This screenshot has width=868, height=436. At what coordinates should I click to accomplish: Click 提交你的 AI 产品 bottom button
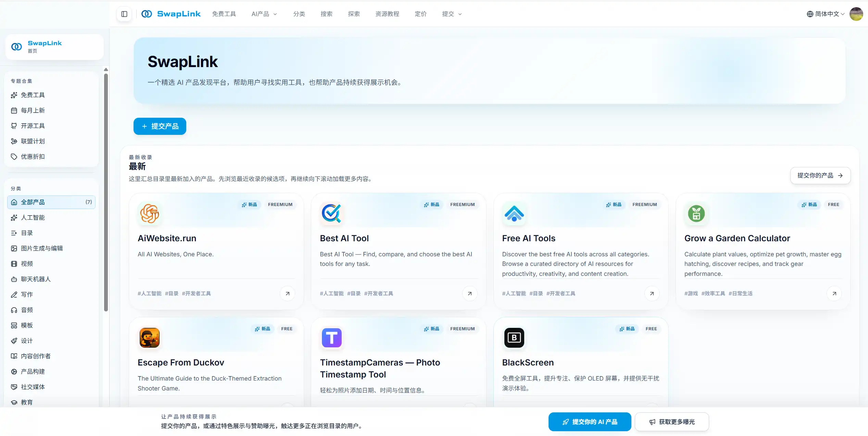coord(590,422)
